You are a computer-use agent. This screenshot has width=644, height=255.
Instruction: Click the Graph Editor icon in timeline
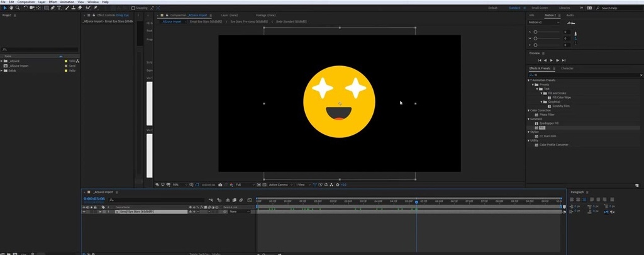pyautogui.click(x=249, y=200)
